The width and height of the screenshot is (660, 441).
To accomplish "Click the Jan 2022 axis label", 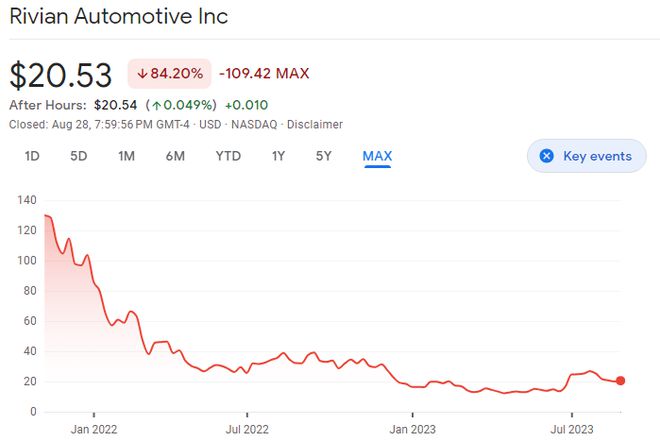I will tap(93, 430).
